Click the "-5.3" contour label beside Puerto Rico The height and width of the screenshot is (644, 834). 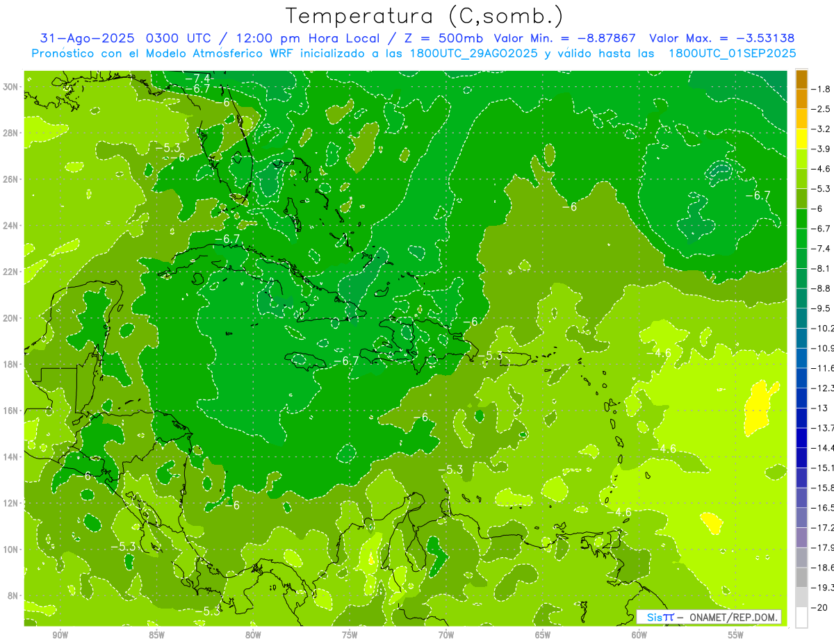click(489, 356)
